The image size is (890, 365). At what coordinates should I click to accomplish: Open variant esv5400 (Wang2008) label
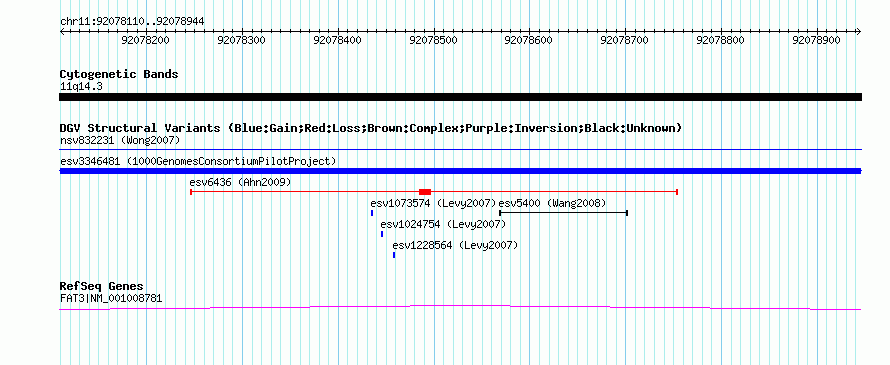click(552, 203)
